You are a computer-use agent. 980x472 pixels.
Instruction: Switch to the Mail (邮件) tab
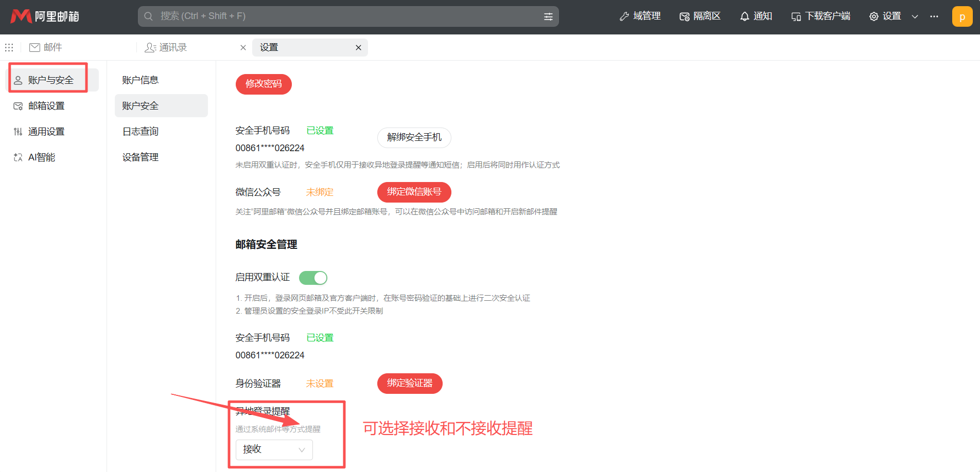point(46,47)
